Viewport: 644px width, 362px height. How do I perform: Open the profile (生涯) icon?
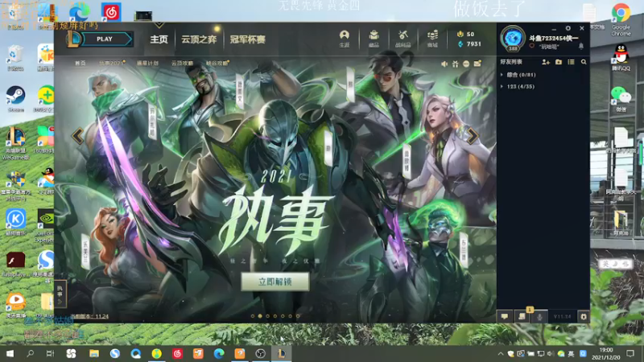[345, 39]
